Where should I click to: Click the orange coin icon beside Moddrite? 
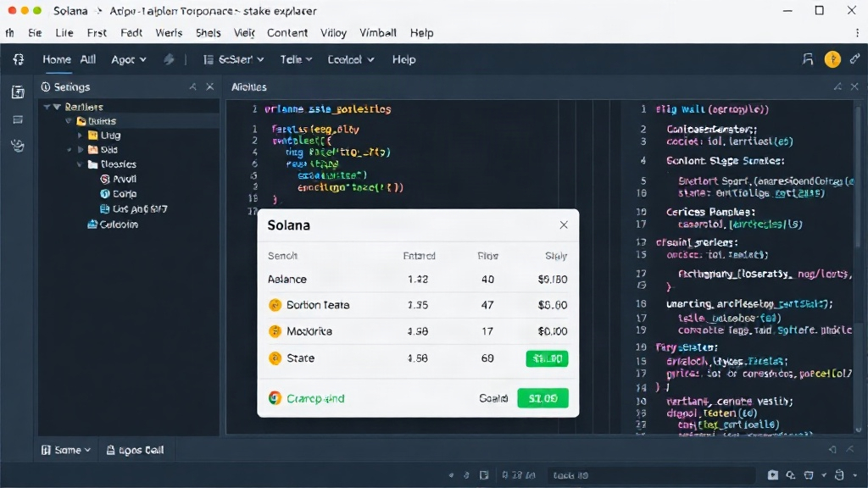click(275, 331)
